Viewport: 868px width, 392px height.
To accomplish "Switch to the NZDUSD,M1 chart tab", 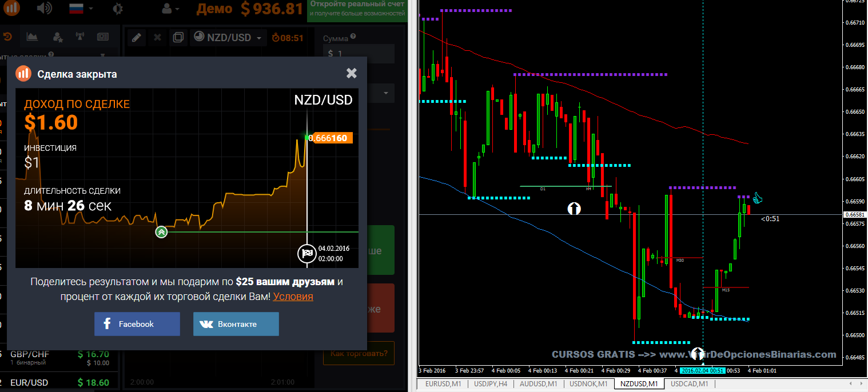I will (639, 384).
